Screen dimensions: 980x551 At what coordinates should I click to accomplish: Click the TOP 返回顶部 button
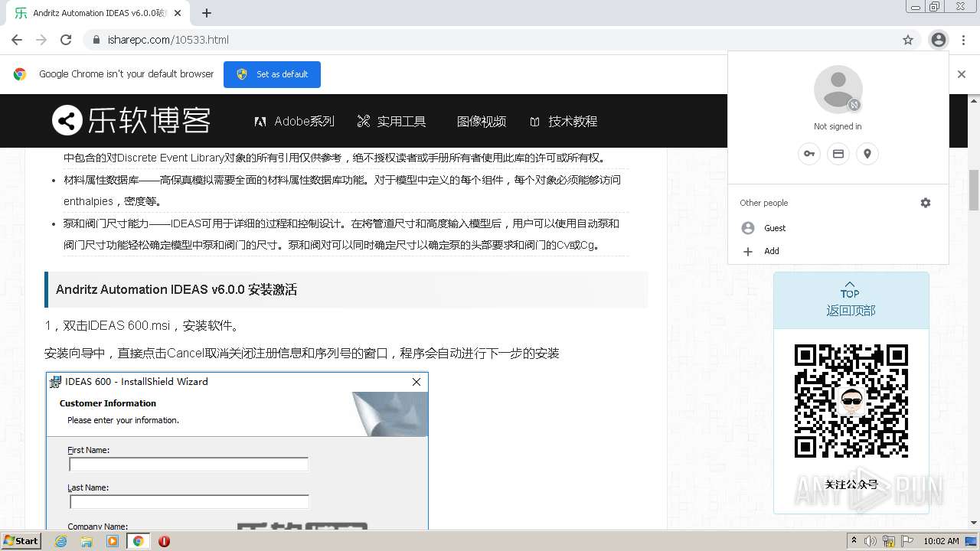[x=851, y=300]
